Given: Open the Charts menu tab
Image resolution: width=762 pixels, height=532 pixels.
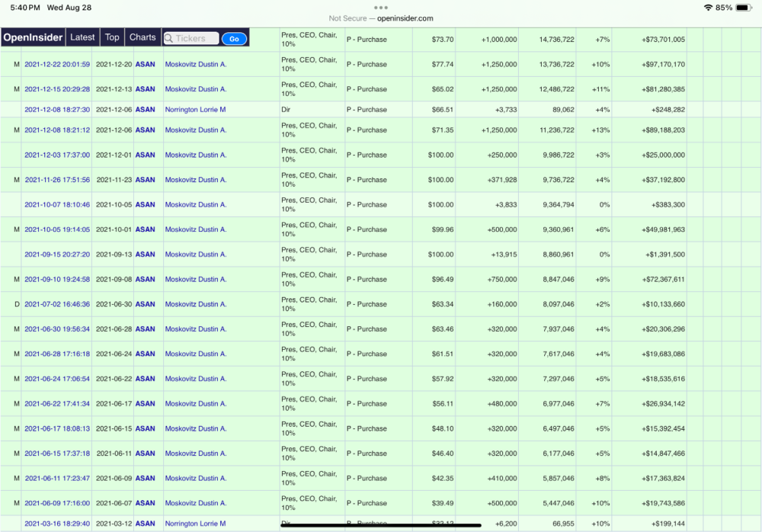Looking at the screenshot, I should pos(142,37).
